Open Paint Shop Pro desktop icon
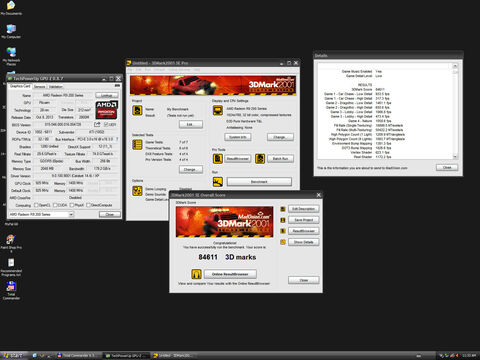 point(11,244)
